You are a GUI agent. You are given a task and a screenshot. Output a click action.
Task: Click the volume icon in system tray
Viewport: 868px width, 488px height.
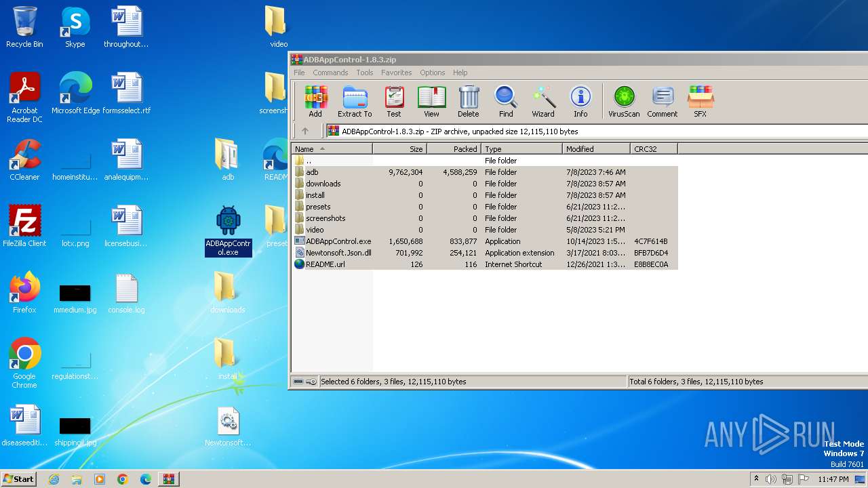point(771,479)
